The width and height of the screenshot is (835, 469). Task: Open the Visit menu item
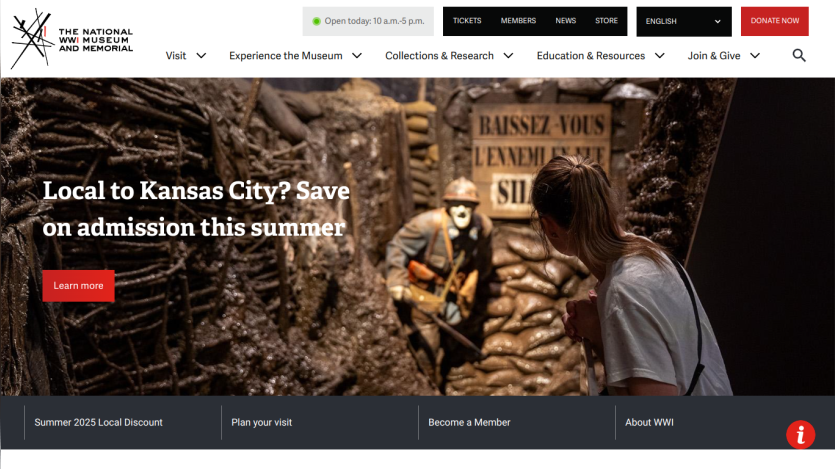pos(176,55)
